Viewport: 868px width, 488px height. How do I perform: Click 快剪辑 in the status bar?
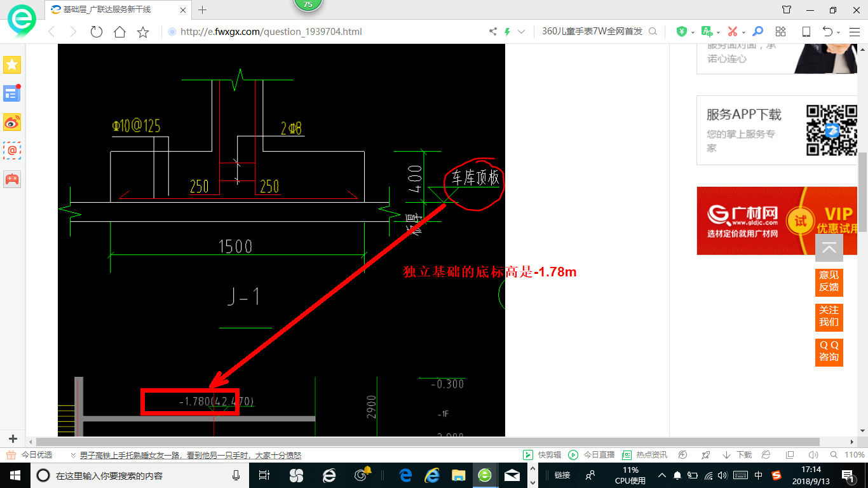(x=542, y=455)
